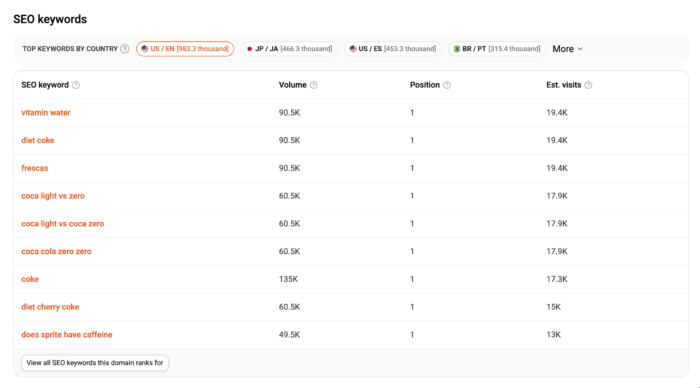Screen dimensions: 700x388
Task: Click the SEO keyword column header
Action: click(45, 85)
